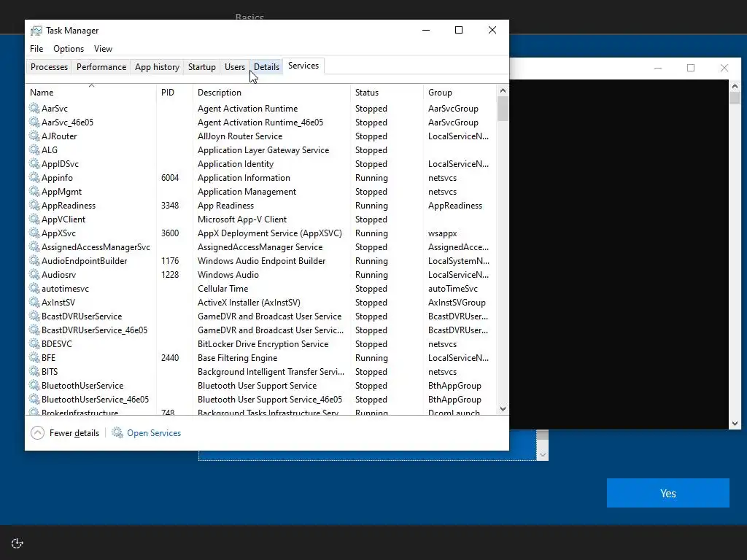Click BitLocker Drive Encryption Service description
The image size is (747, 560).
pos(263,344)
